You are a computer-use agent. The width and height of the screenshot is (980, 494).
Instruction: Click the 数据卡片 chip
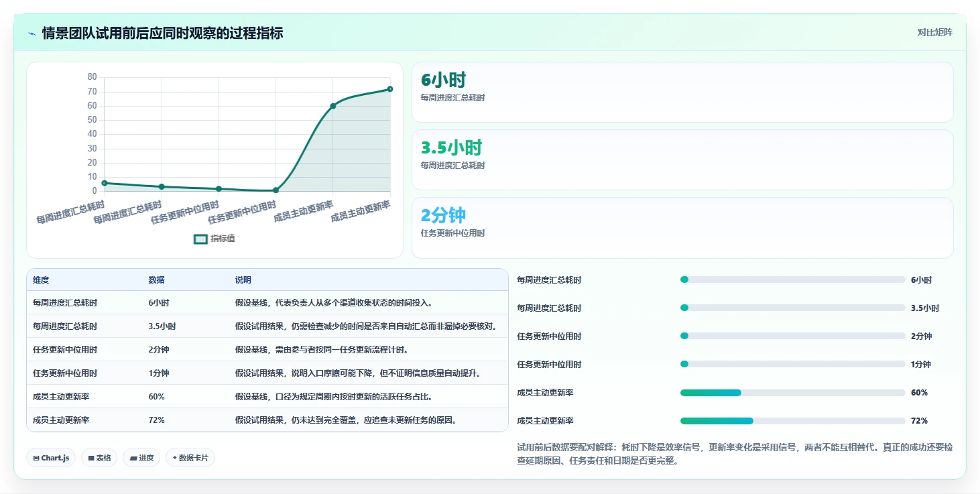coord(190,458)
